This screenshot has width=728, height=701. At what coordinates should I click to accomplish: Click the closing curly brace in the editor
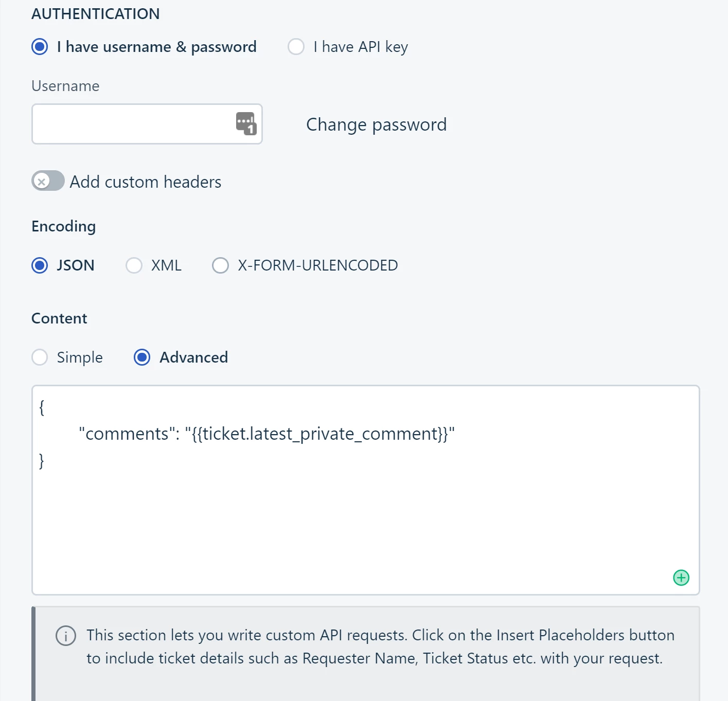(42, 460)
